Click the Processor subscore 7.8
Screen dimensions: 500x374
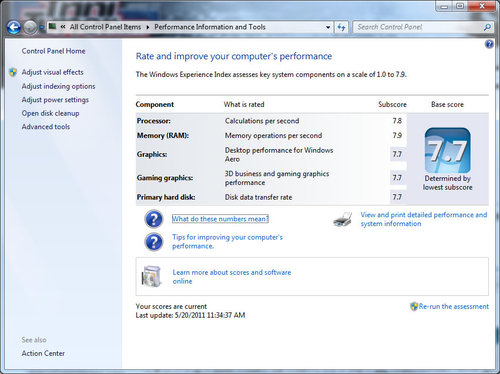[397, 121]
